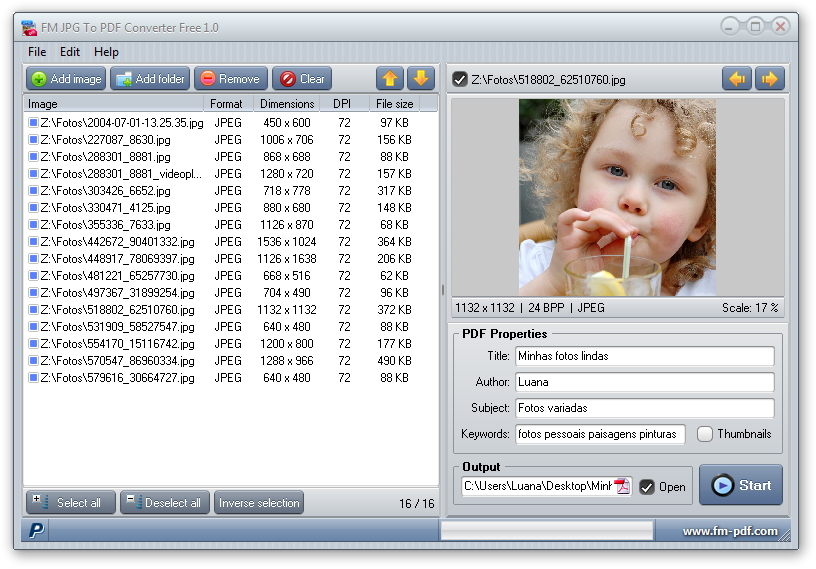
Task: Click the Add image button
Action: point(66,79)
